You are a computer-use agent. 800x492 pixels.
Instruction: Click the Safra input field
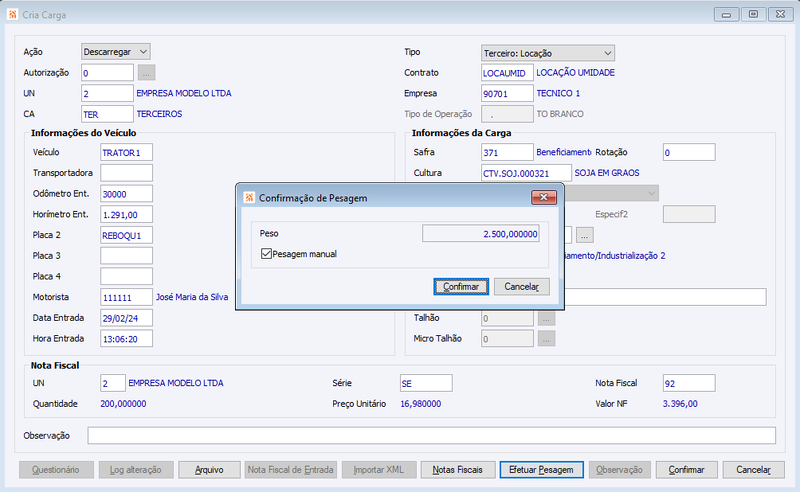tap(507, 152)
